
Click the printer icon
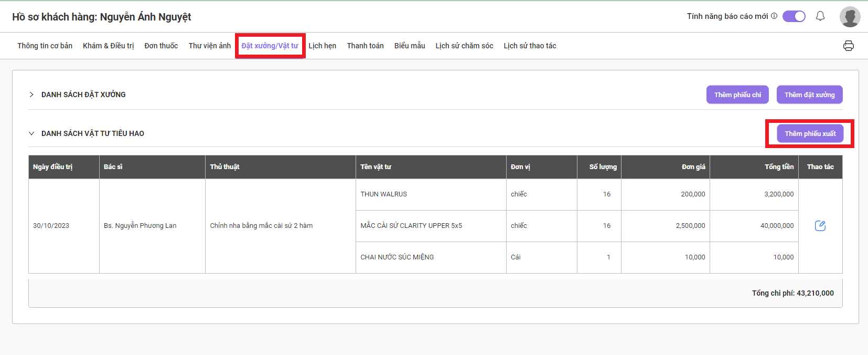(848, 46)
